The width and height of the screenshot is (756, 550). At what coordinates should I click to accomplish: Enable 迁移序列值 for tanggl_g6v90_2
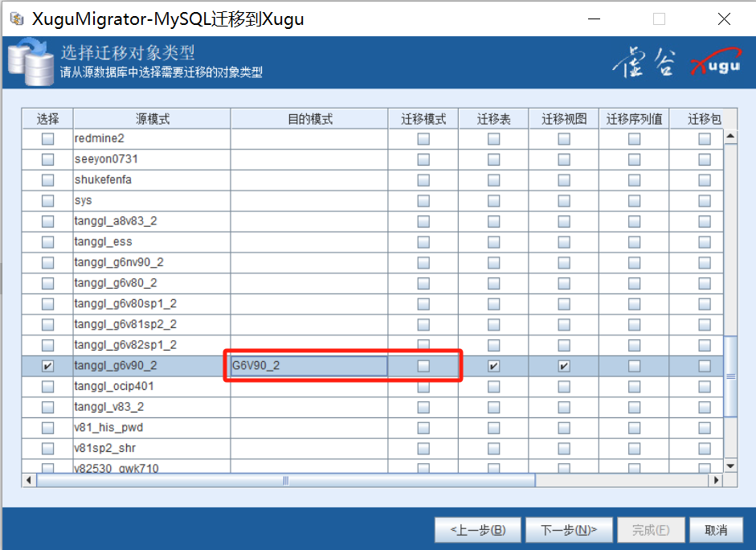coord(635,366)
